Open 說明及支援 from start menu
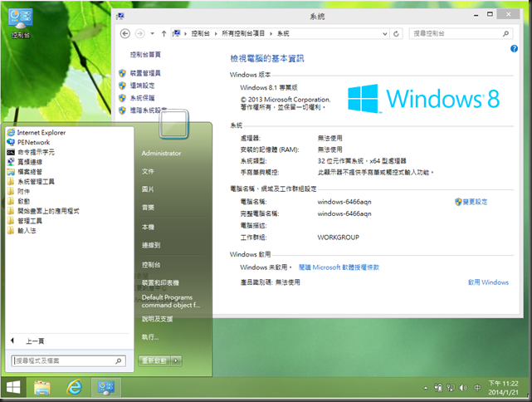This screenshot has width=532, height=402. click(157, 319)
